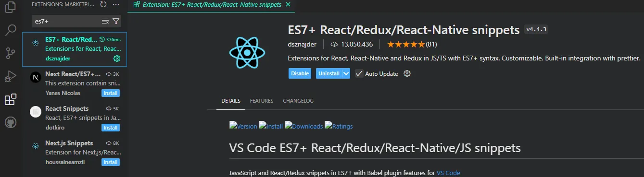
Task: Click the manage gear on ES7+ list item
Action: pyautogui.click(x=116, y=59)
